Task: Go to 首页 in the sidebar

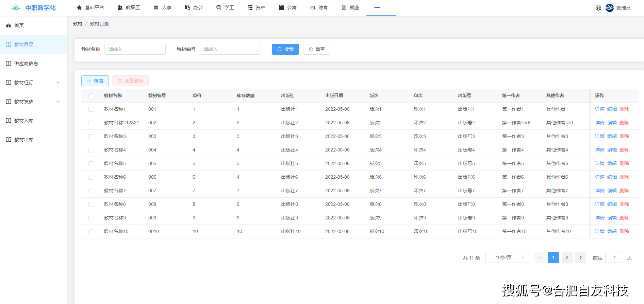Action: click(x=33, y=25)
